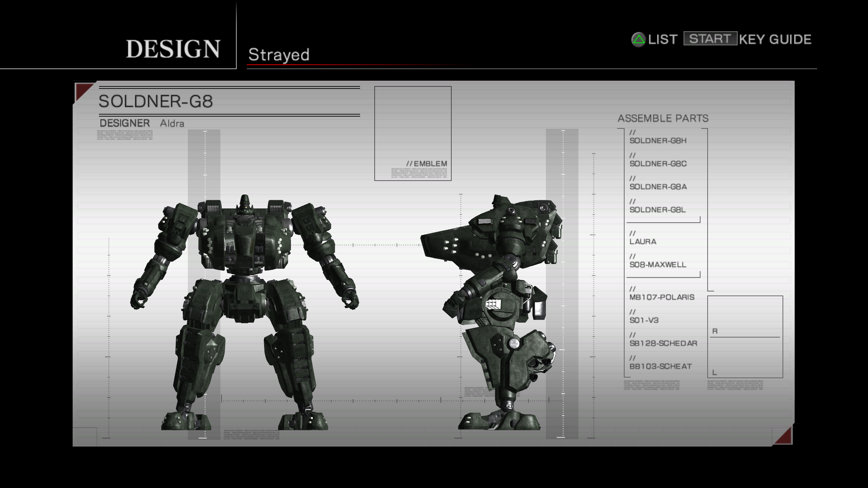868x488 pixels.
Task: Click the green triangle LIST icon
Action: pyautogui.click(x=638, y=40)
